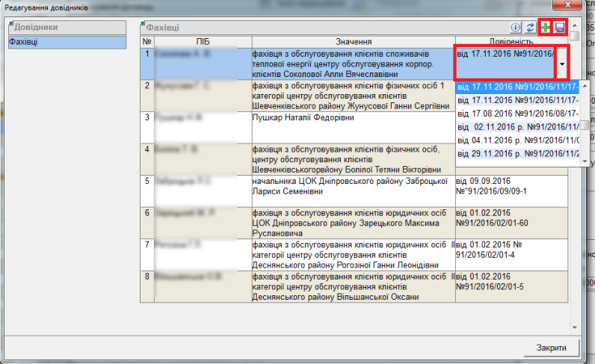Save changes with the floppy disk icon
Image resolution: width=595 pixels, height=364 pixels.
click(x=559, y=27)
